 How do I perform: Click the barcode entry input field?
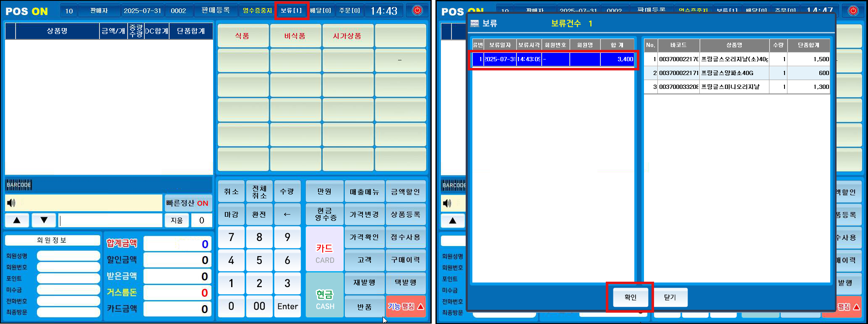110,220
